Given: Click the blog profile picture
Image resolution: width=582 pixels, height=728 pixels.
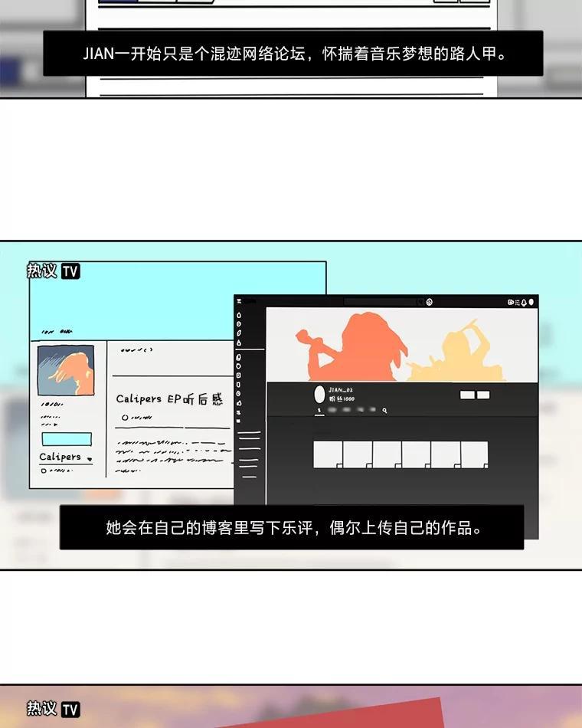Looking at the screenshot, I should pyautogui.click(x=66, y=370).
